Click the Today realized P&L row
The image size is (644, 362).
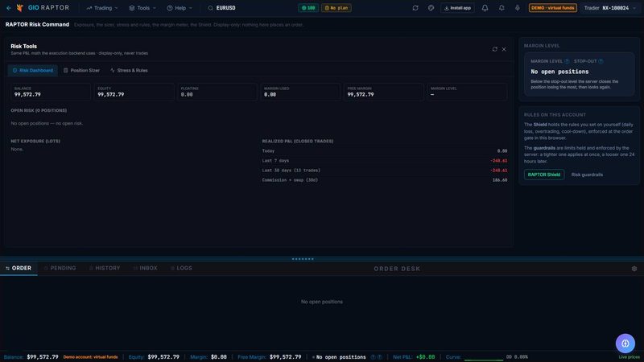[x=385, y=151]
